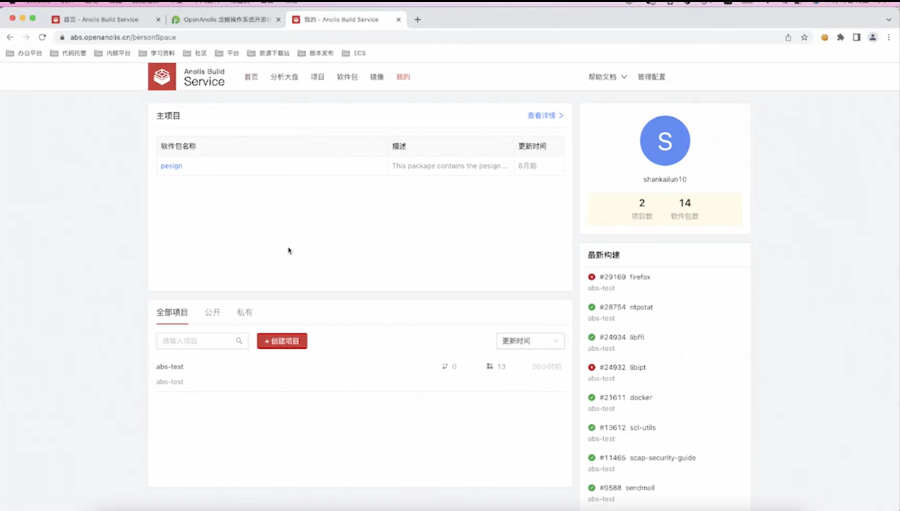900x511 pixels.
Task: Expand the browser tab list chevron
Action: 889,20
